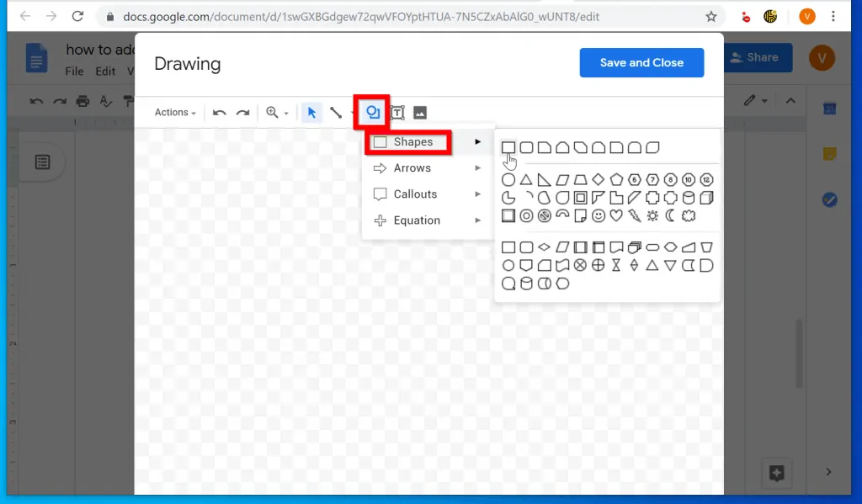Screen dimensions: 862x504
Task: Select the heart shape
Action: 615,215
